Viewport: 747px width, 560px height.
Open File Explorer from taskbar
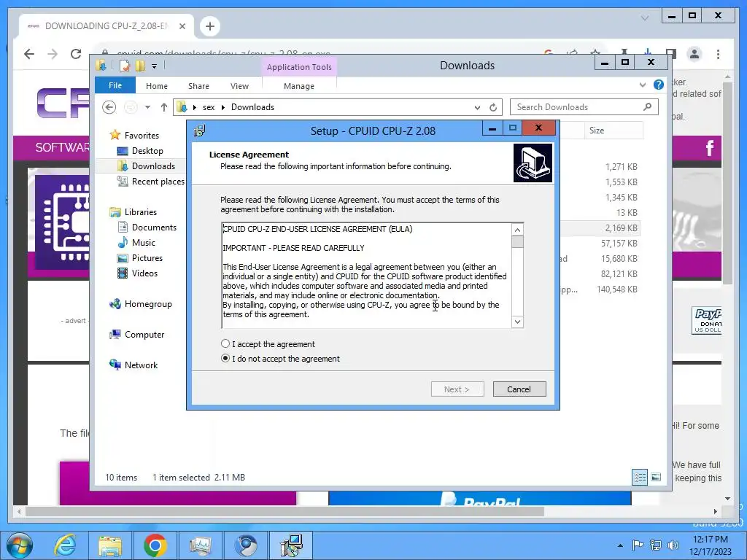pyautogui.click(x=110, y=545)
